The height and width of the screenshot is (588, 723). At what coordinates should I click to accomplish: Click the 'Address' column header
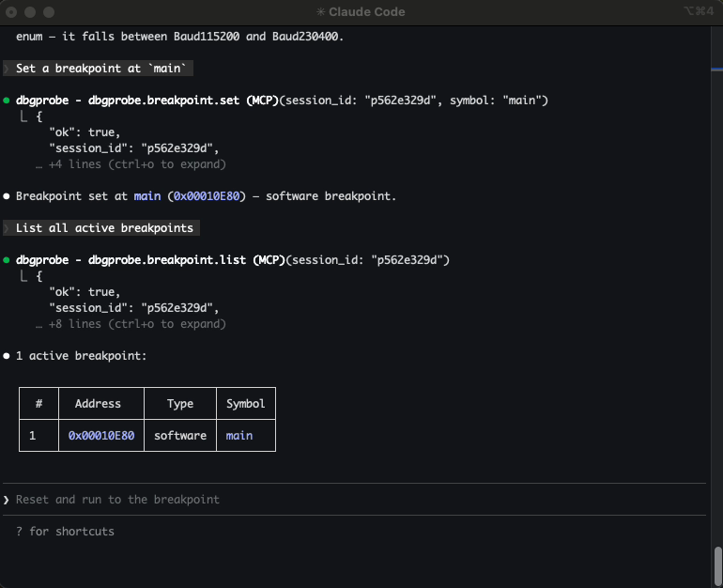pos(98,404)
